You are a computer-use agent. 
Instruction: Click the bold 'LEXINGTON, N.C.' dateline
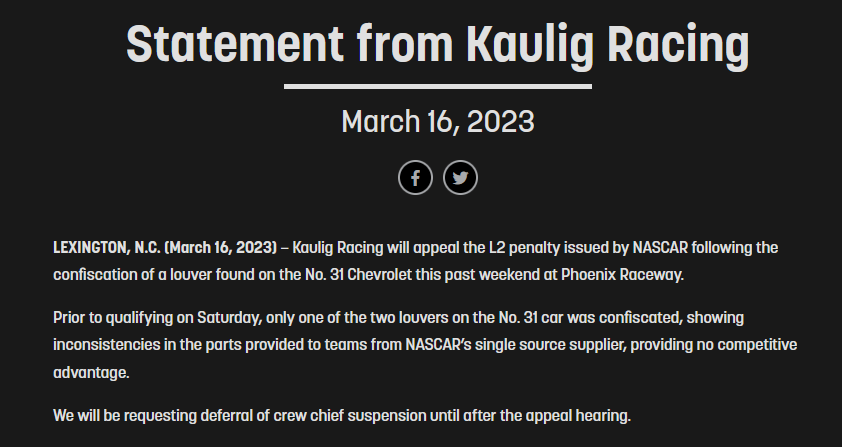click(x=106, y=247)
